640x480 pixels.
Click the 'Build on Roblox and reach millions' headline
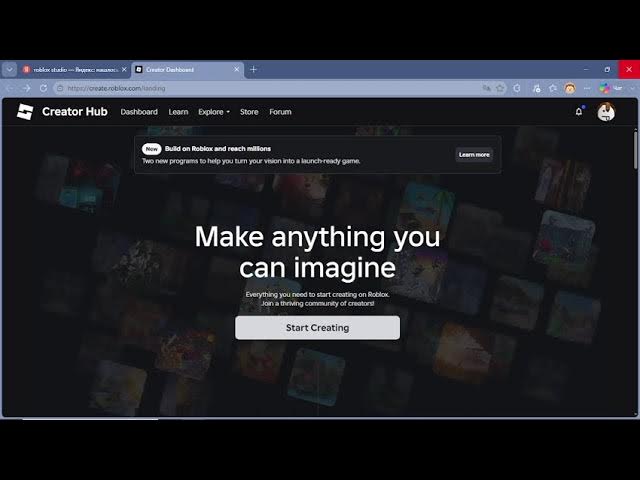click(x=218, y=149)
